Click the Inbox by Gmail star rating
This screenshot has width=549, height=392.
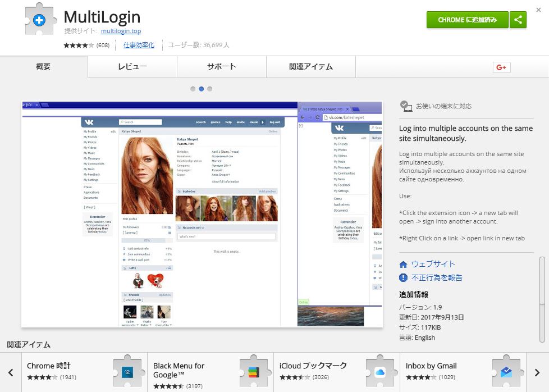tap(421, 377)
